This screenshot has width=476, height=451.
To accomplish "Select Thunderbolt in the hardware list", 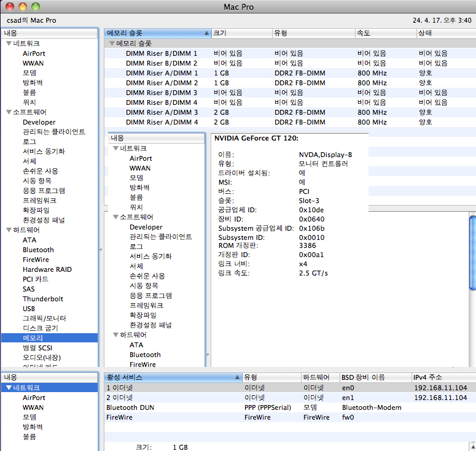I will tap(43, 299).
